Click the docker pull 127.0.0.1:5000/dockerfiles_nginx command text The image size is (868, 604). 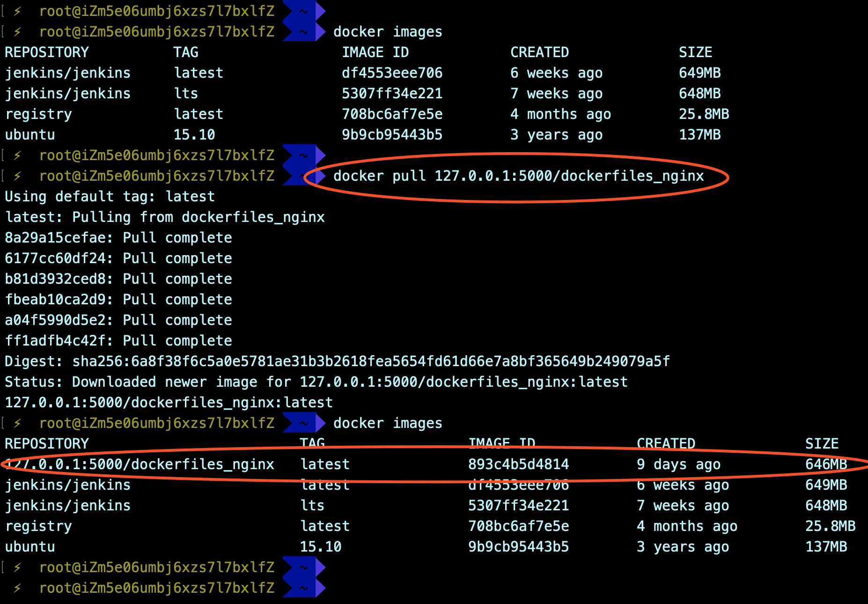[519, 177]
